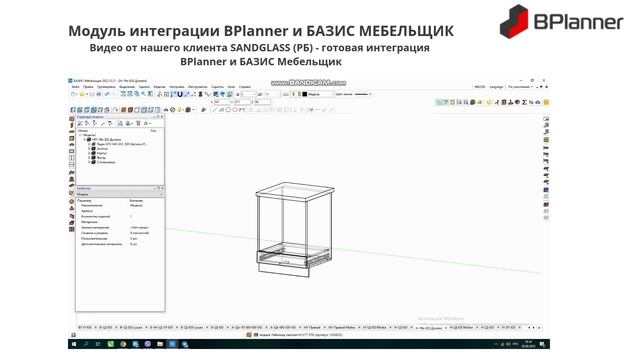Open the line type dropdown
Viewport: 640px width, 360px height.
(x=362, y=94)
